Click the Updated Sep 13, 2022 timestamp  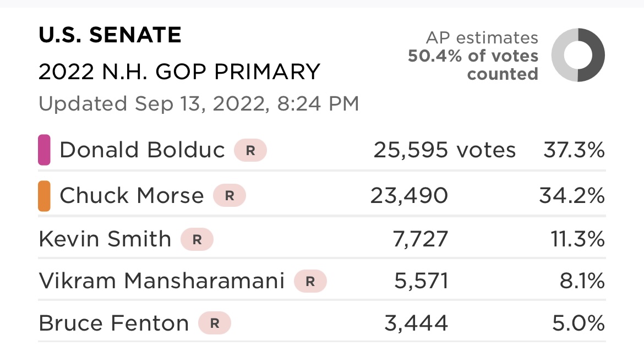[199, 103]
